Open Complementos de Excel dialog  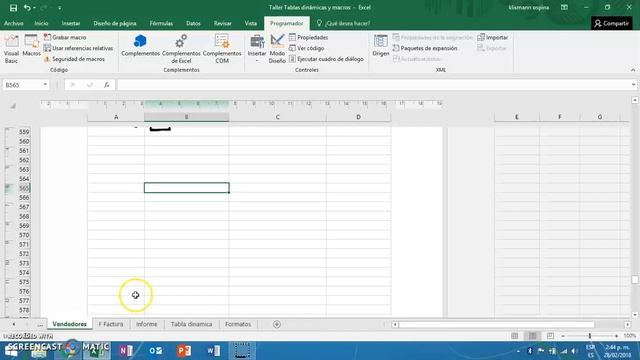pos(181,49)
